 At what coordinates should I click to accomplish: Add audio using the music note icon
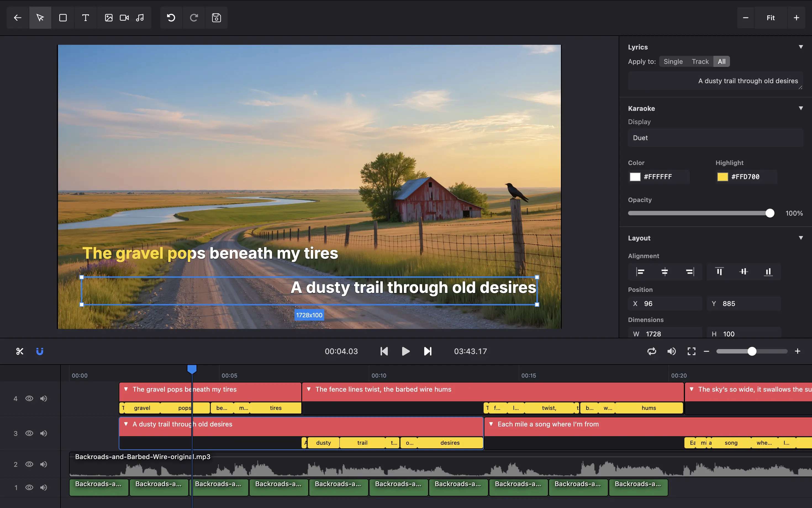pyautogui.click(x=140, y=17)
